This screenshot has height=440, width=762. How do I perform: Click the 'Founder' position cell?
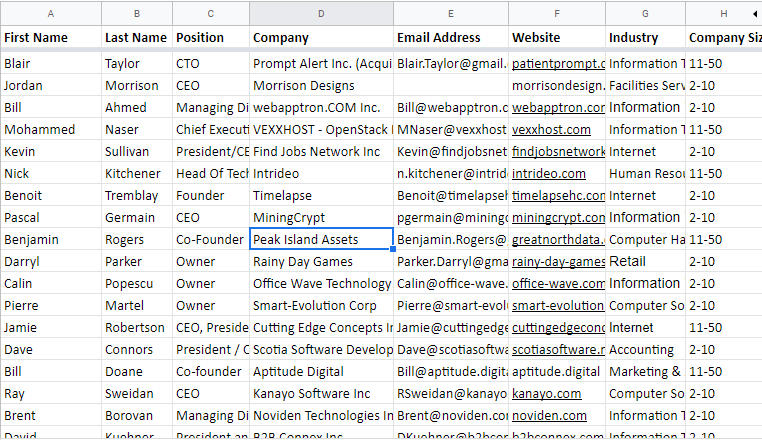pos(211,195)
